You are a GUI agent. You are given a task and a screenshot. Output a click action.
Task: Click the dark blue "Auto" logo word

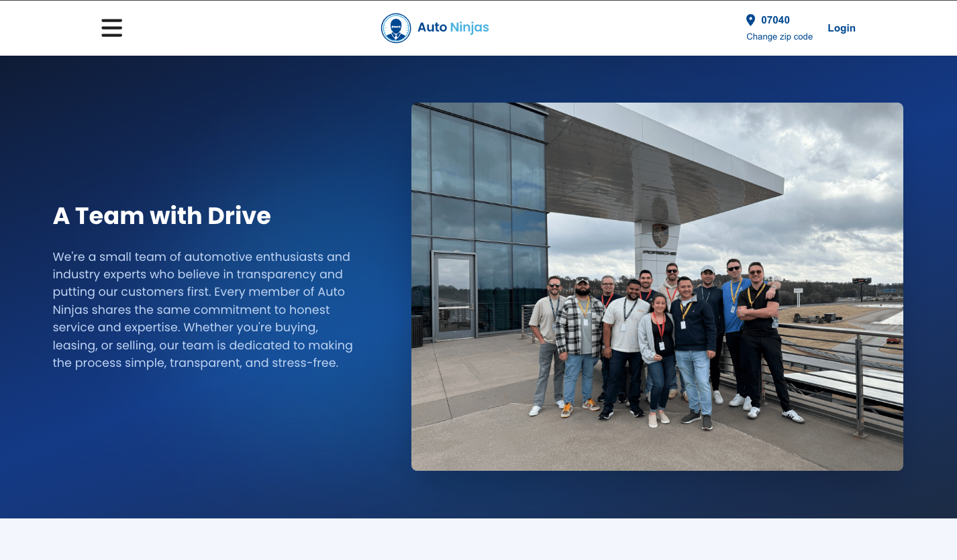pyautogui.click(x=432, y=27)
